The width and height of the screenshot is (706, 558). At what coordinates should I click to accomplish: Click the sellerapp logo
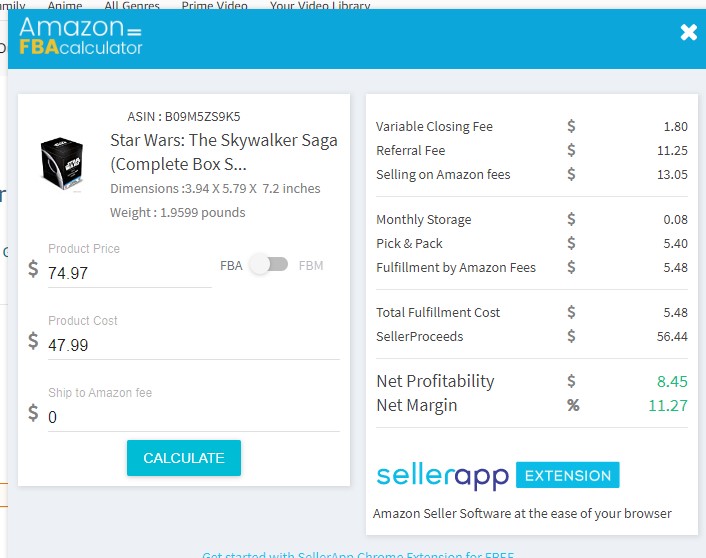pyautogui.click(x=443, y=476)
